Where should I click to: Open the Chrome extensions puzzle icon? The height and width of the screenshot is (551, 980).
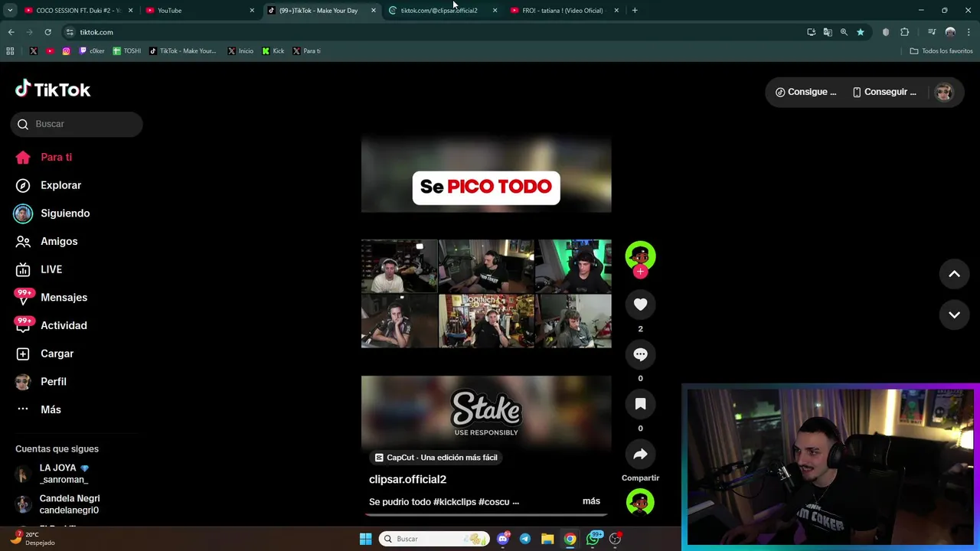pos(905,32)
